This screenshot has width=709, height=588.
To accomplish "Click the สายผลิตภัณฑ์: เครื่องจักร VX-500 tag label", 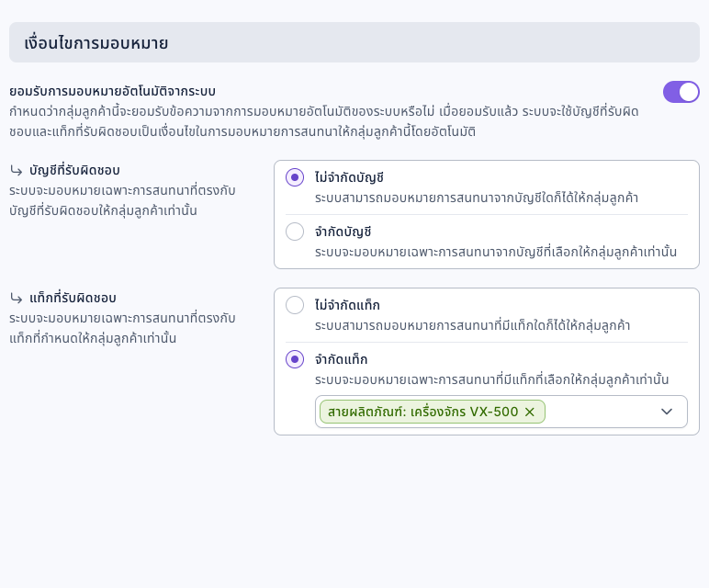I will click(x=422, y=412).
